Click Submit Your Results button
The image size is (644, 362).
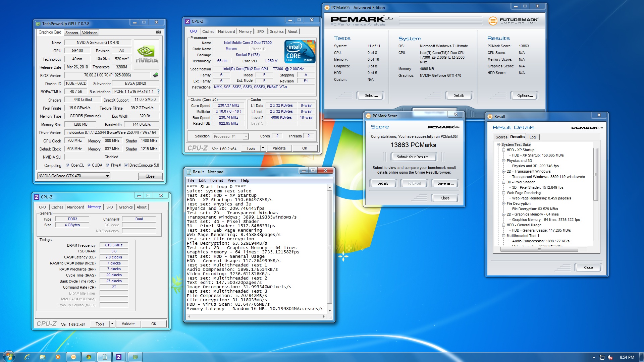point(414,157)
